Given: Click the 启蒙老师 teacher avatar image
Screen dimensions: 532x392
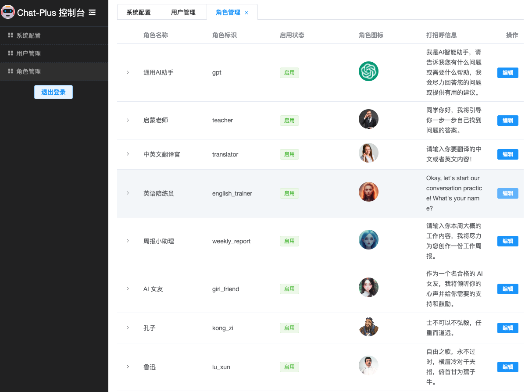Looking at the screenshot, I should (x=368, y=119).
